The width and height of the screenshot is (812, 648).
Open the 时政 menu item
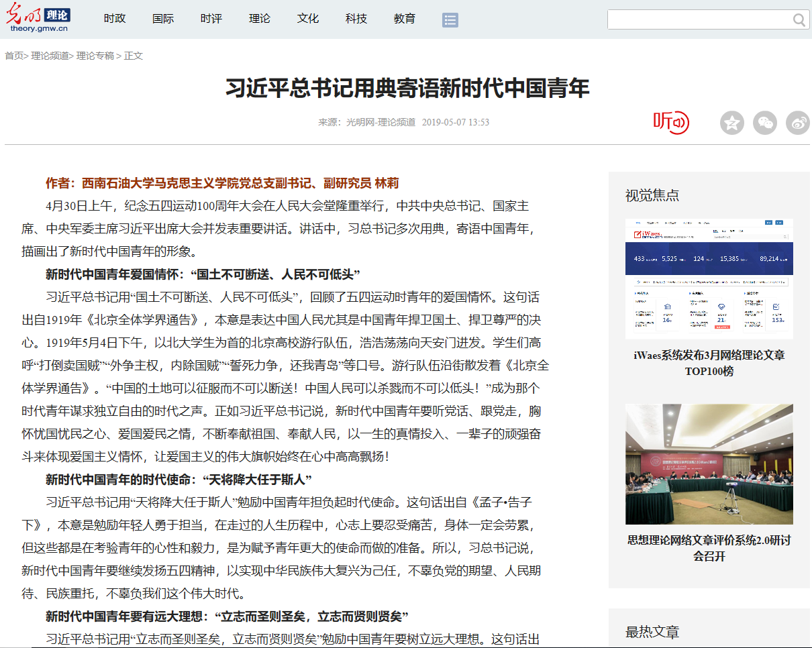[115, 19]
